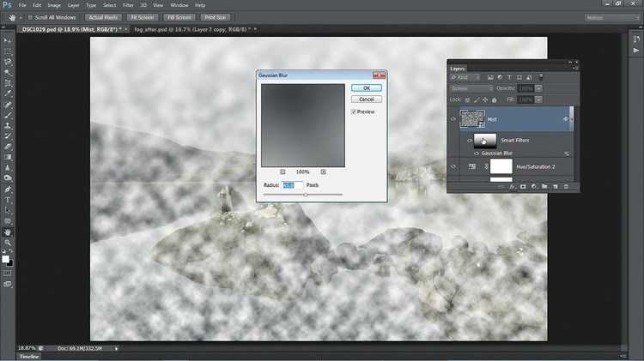Click the Fit Screen button
This screenshot has width=644, height=361.
142,17
